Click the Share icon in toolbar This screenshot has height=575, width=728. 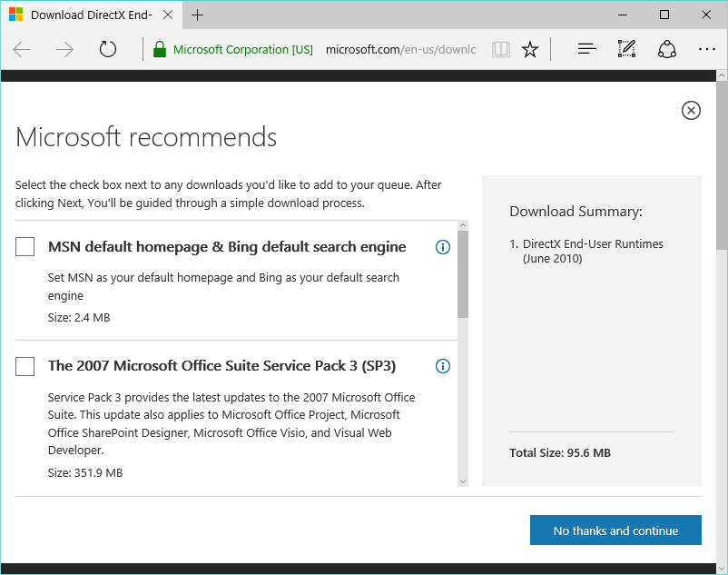[667, 49]
